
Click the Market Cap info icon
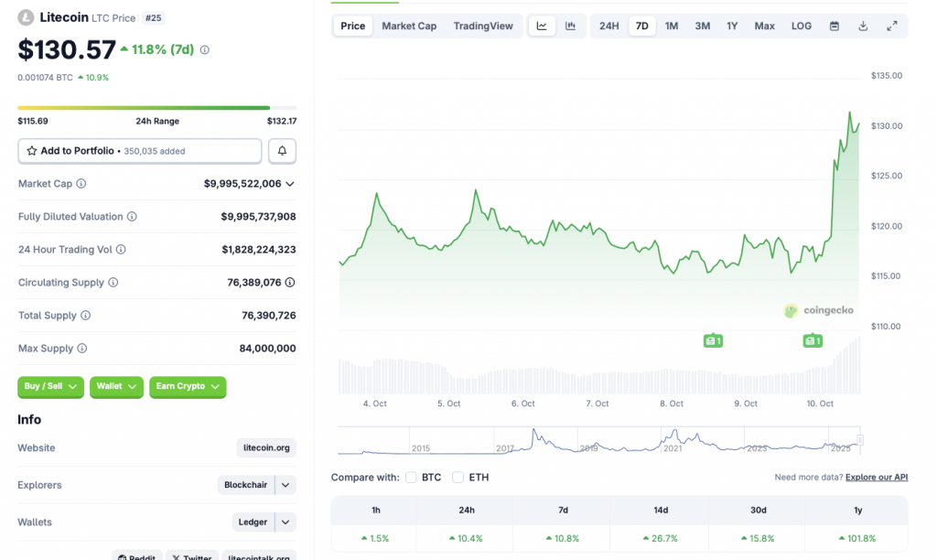pos(81,184)
